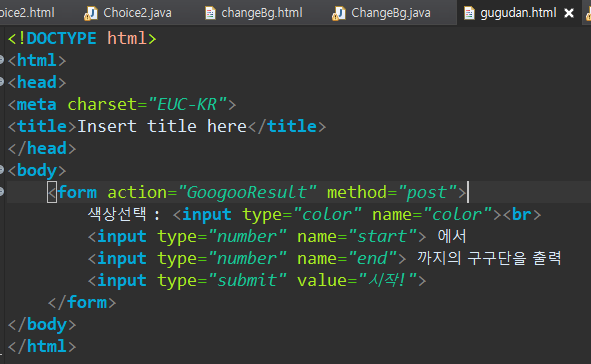591x364 pixels.
Task: Collapse the <form> element fold marker
Action: pyautogui.click(x=2, y=191)
